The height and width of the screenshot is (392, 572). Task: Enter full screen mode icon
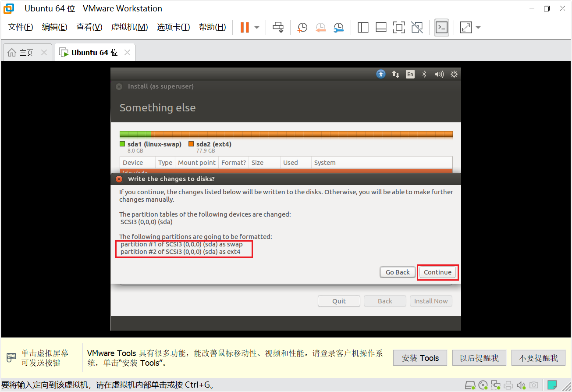[399, 28]
